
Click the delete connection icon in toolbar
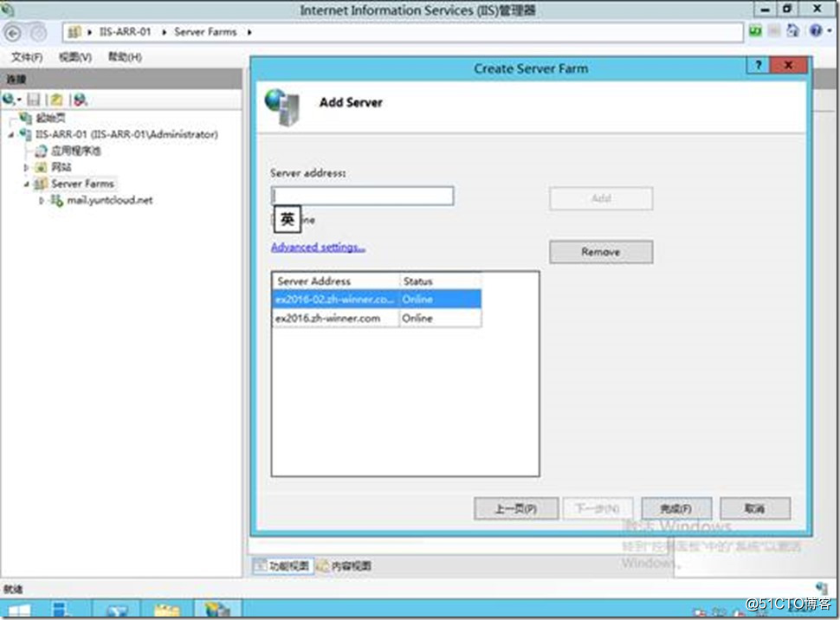click(x=80, y=99)
